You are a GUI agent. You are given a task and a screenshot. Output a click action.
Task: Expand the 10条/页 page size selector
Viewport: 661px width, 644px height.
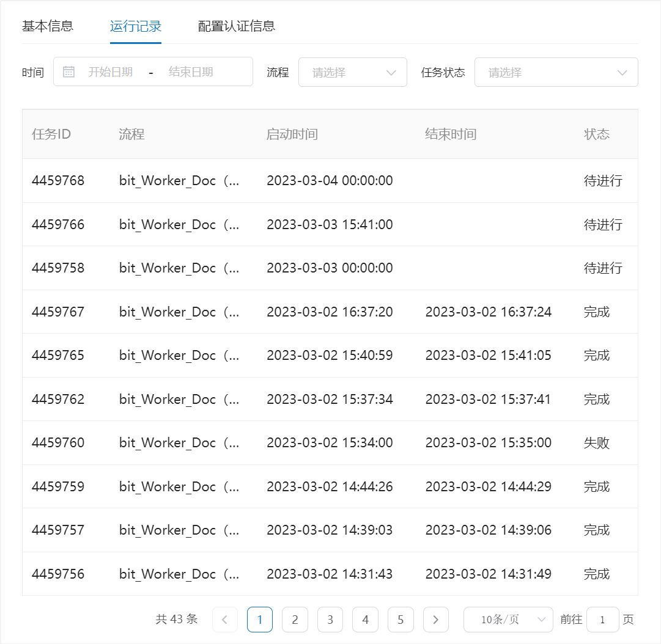coord(508,620)
